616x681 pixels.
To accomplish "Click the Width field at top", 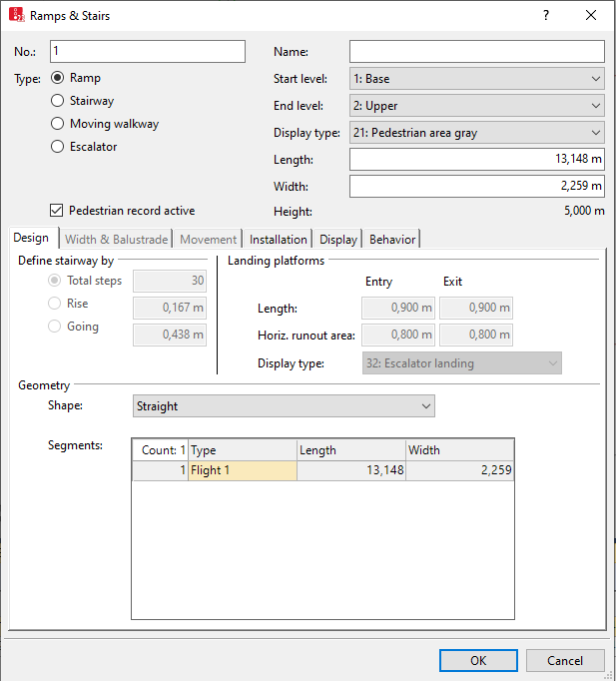I will (476, 186).
